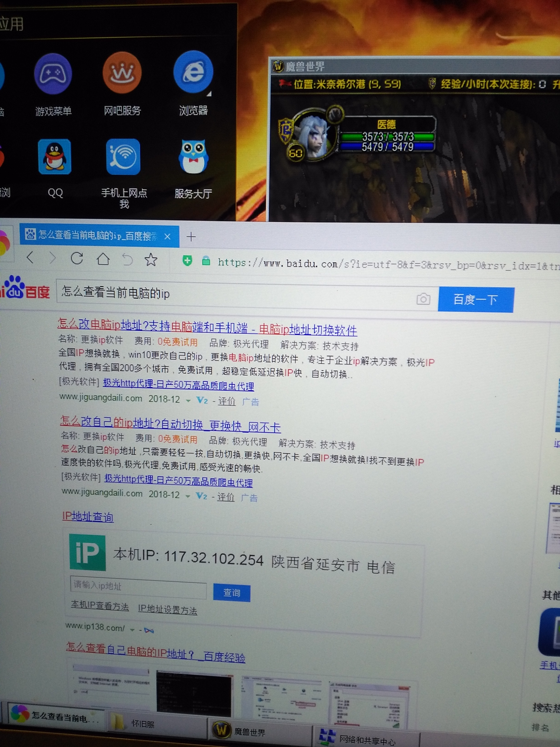The height and width of the screenshot is (747, 560).
Task: Open the QQ penguin icon
Action: [x=55, y=157]
